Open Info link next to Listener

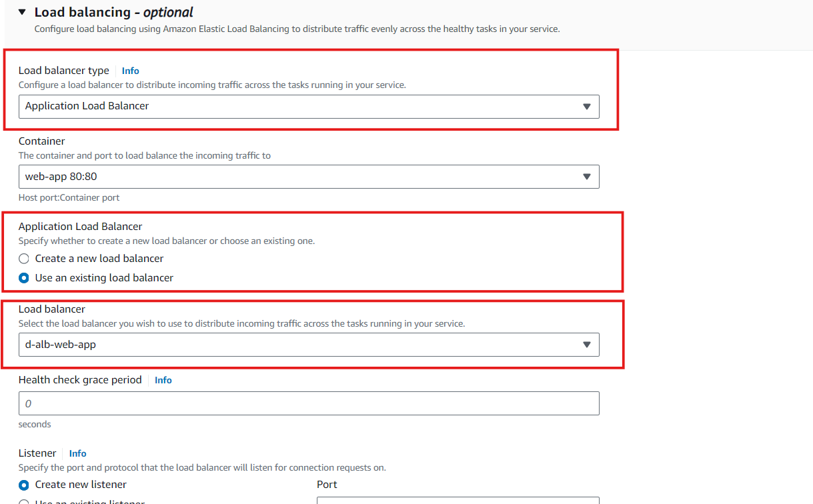(x=77, y=453)
